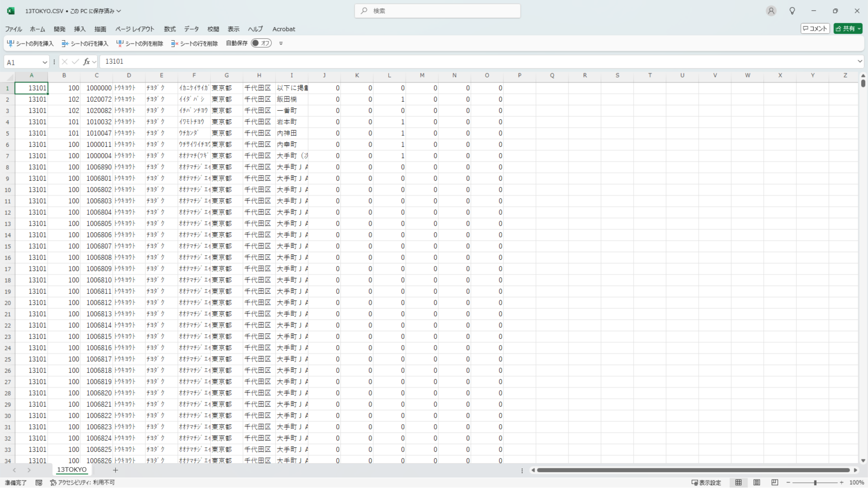The width and height of the screenshot is (868, 488).
Task: Expand the Name Box dropdown
Action: pyautogui.click(x=45, y=62)
